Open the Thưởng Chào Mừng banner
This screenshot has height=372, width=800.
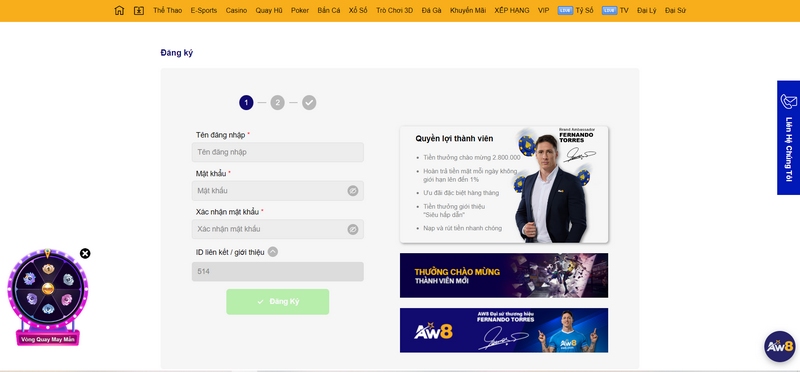pos(504,276)
